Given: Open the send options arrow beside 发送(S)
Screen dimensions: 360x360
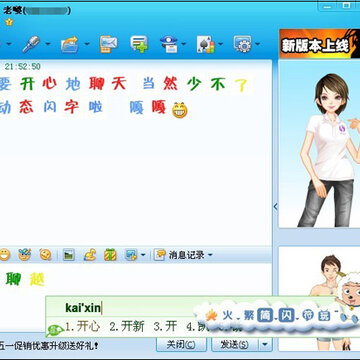Looking at the screenshot, I should [265, 345].
